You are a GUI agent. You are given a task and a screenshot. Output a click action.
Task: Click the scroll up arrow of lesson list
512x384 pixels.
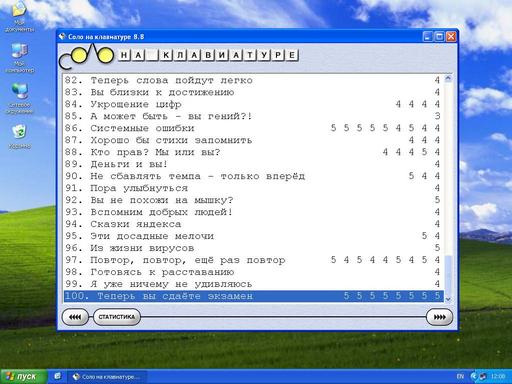(x=448, y=79)
